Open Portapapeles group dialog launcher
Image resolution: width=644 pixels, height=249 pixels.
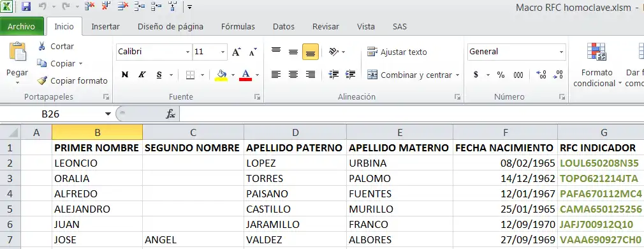[x=106, y=97]
